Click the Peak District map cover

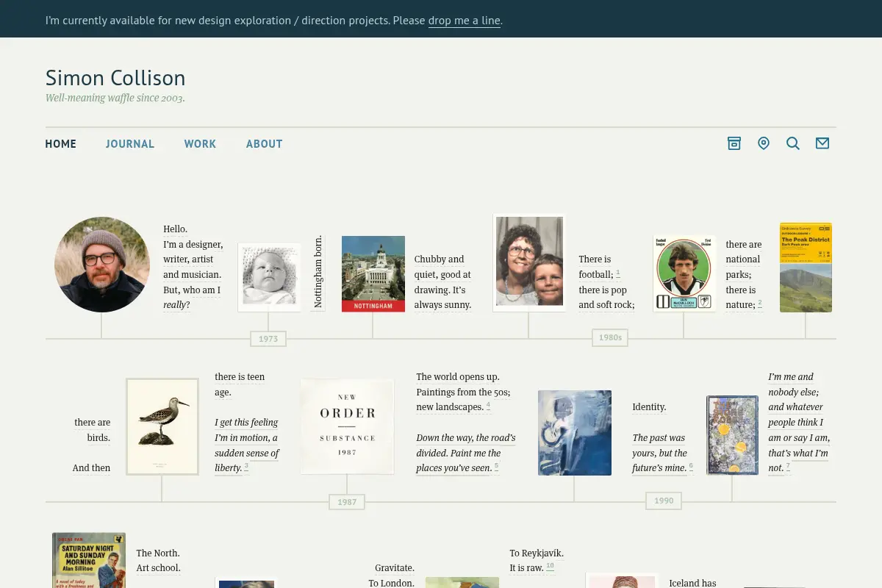(x=806, y=268)
